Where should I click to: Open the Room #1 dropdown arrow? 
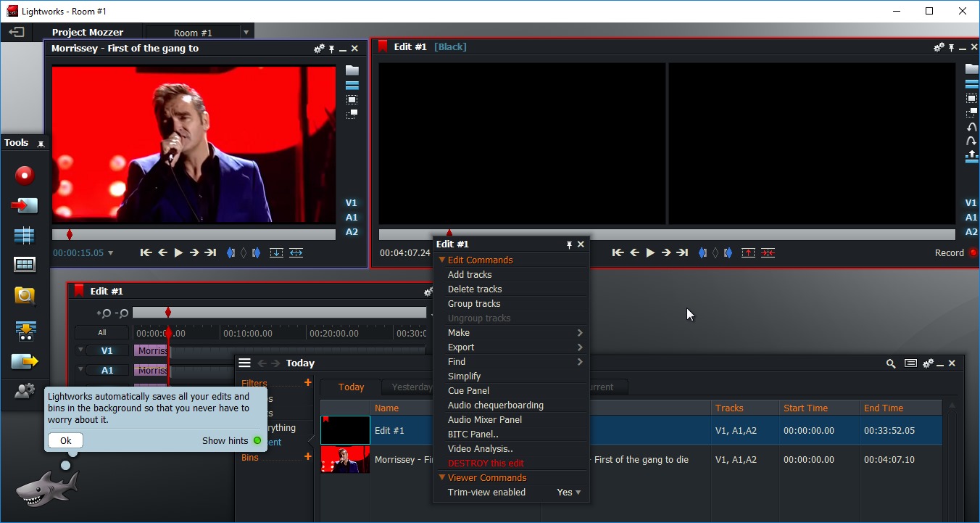point(246,33)
